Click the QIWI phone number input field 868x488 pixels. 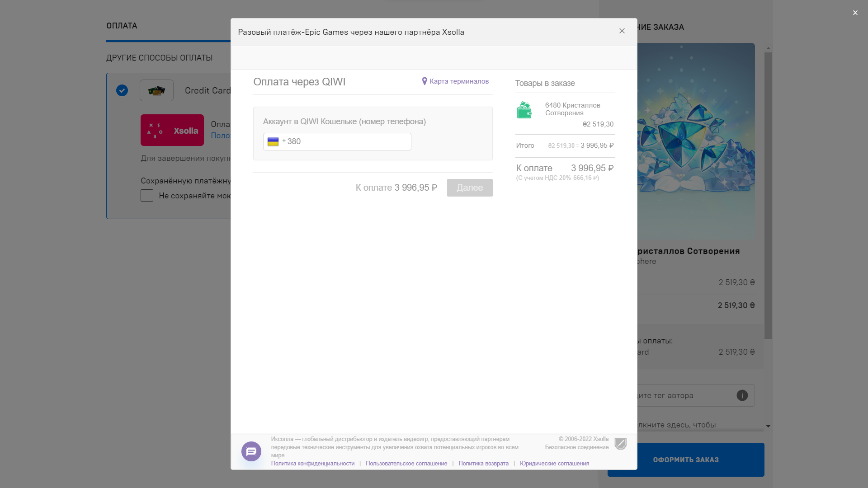(x=348, y=142)
